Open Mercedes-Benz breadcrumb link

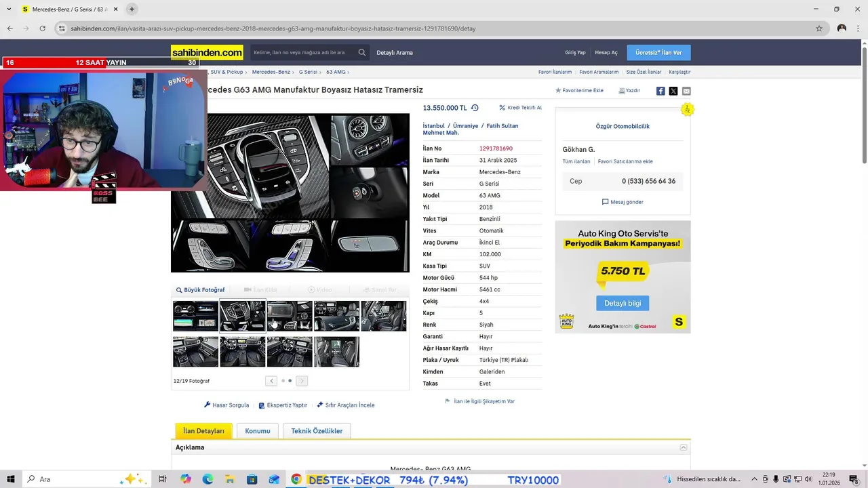(x=271, y=72)
